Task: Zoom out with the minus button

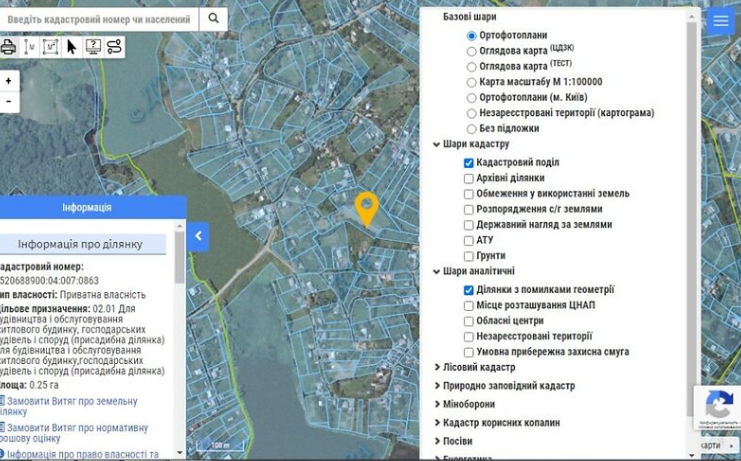Action: click(9, 101)
